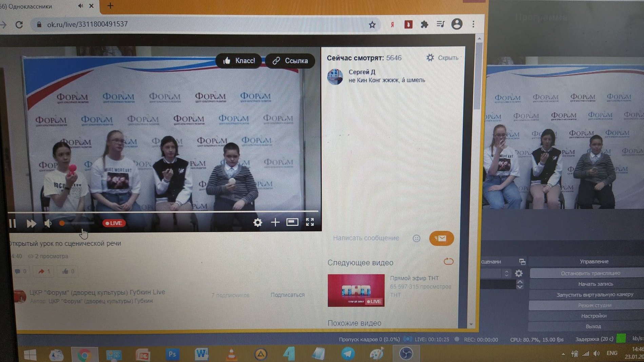Click Остановить трансляцию in OBS
Screen dimensions: 644x362
590,273
